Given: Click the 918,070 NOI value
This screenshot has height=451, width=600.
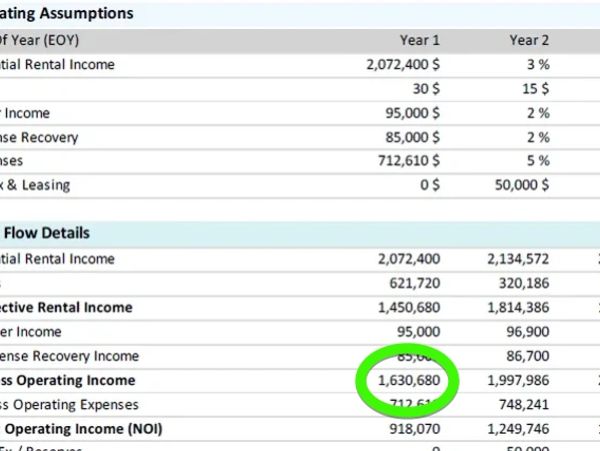Looking at the screenshot, I should (x=414, y=429).
